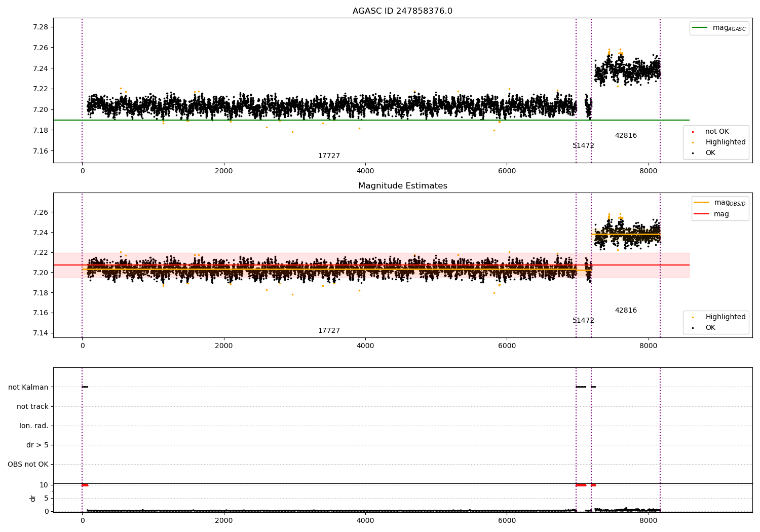Screen dimensions: 760x532
Task: Click the 'not Kalman' axis label
Action: [x=28, y=387]
